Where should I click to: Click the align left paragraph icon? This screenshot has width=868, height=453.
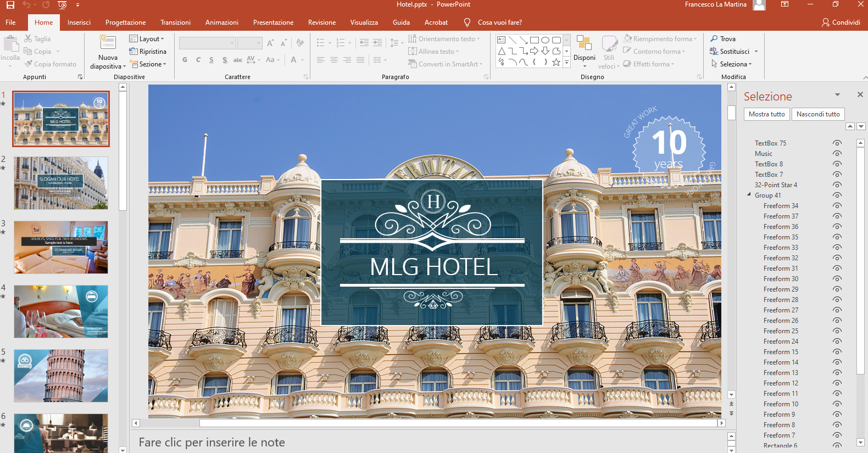[x=321, y=60]
